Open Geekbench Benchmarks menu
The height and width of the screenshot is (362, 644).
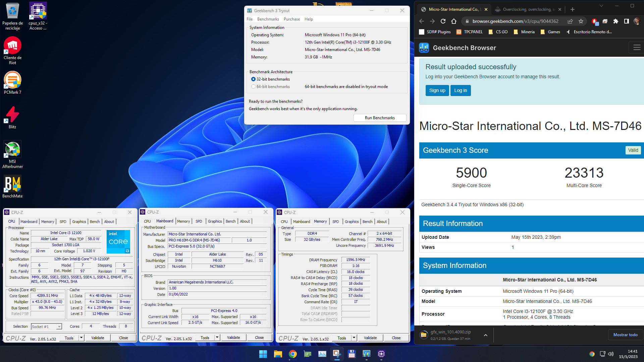click(268, 19)
